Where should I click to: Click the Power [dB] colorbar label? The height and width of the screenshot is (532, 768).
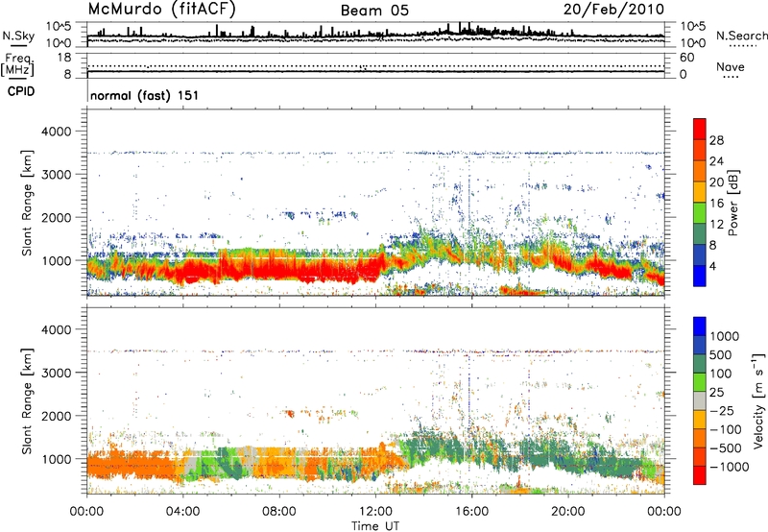pos(733,203)
